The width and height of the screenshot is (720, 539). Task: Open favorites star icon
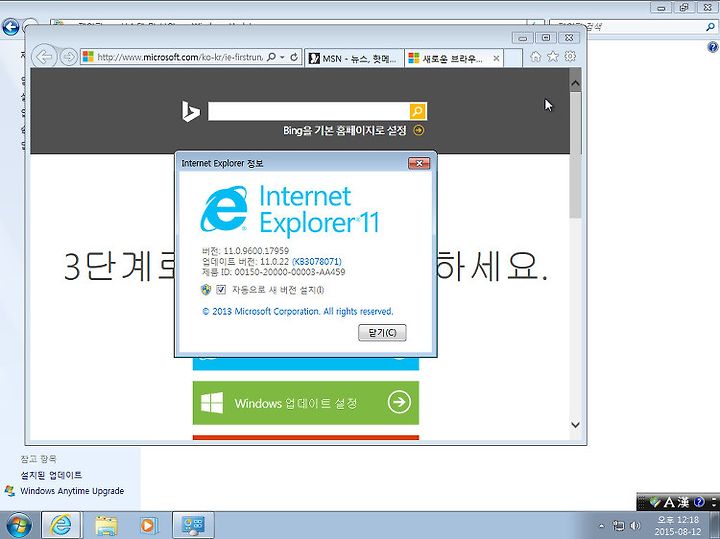click(553, 56)
